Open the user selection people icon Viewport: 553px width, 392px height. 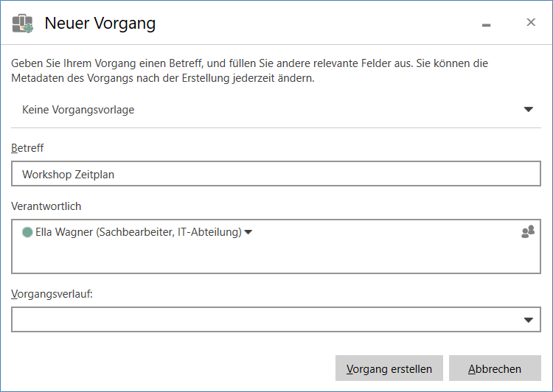click(528, 232)
